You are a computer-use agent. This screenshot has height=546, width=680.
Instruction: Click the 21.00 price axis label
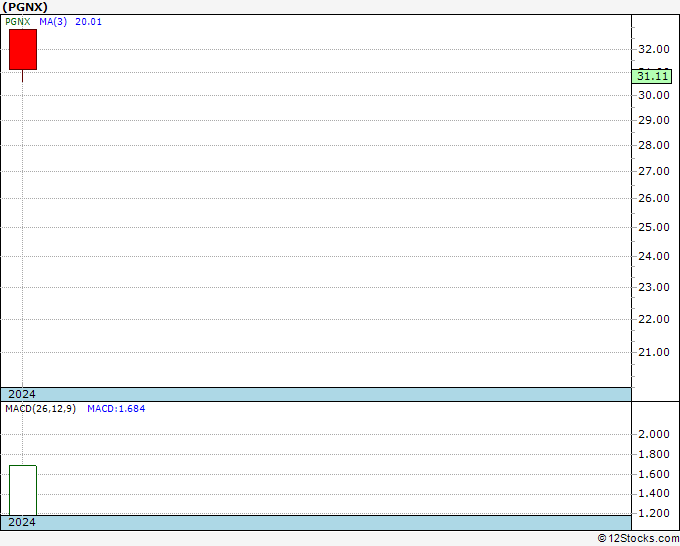coord(654,352)
